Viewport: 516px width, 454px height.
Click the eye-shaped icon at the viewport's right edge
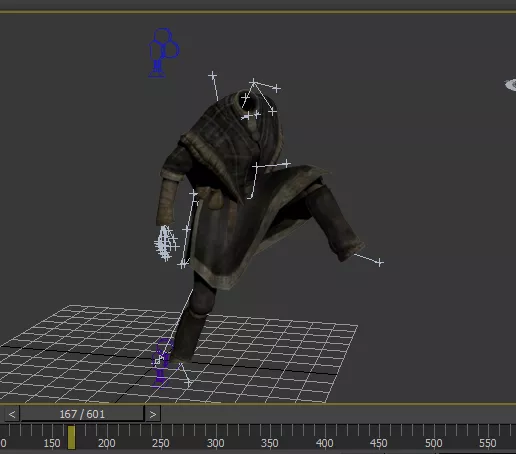tap(511, 85)
